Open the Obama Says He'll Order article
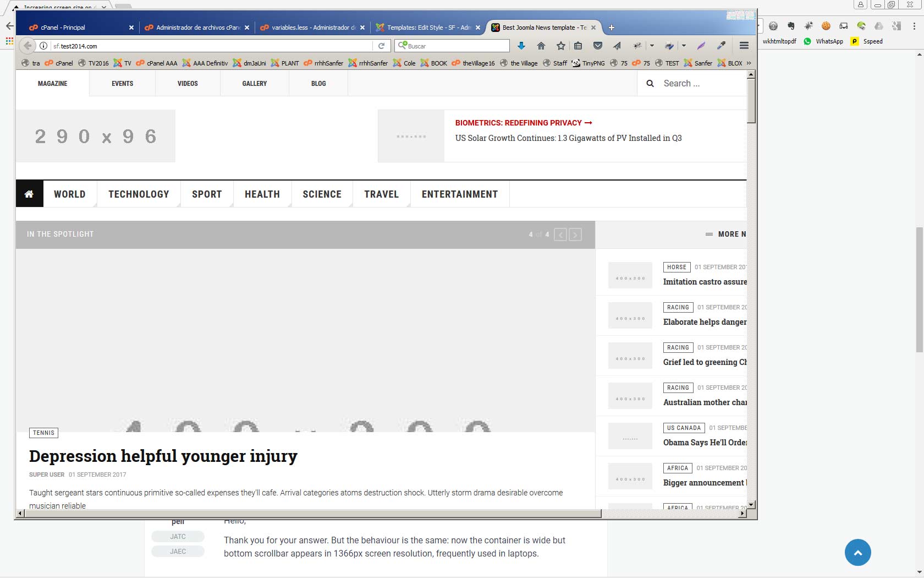 705,443
